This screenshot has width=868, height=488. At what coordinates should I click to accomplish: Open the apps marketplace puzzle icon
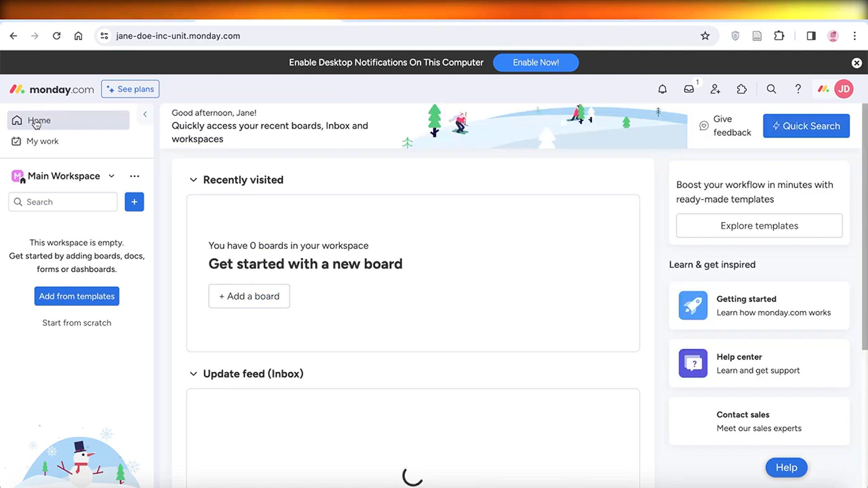point(741,89)
